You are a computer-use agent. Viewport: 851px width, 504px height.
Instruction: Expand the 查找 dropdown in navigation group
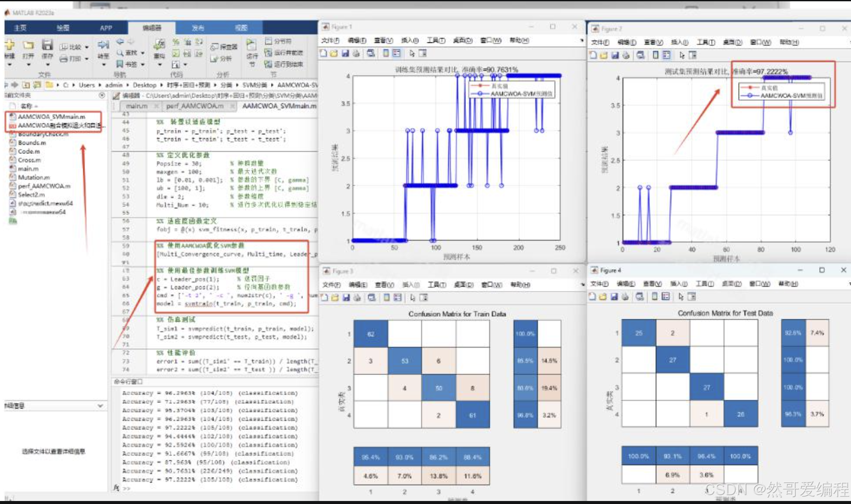142,53
